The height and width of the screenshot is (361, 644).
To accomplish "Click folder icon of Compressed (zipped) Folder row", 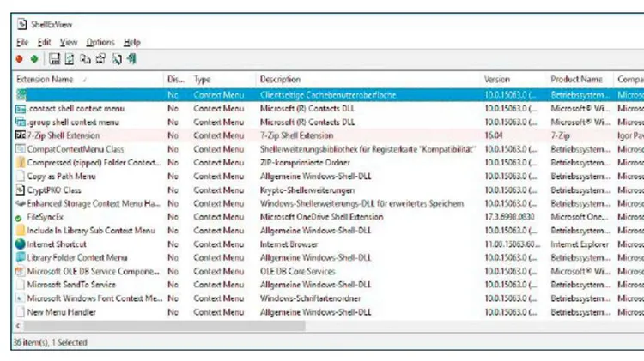I will tap(20, 163).
